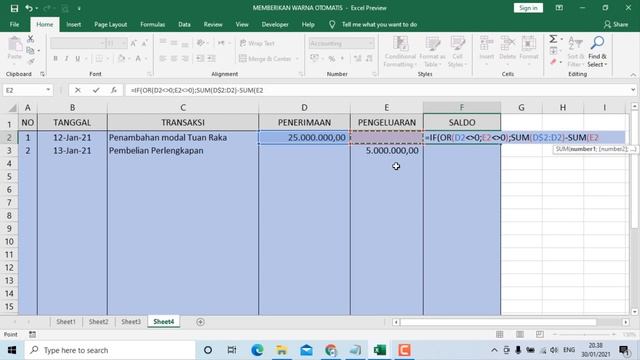Switch to the Insert ribbon tab

73,24
